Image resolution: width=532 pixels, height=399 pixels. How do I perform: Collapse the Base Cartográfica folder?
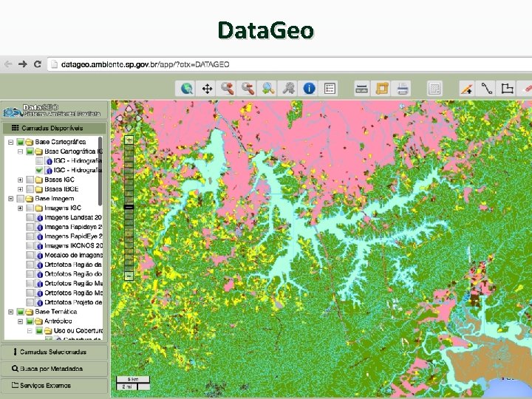[11, 142]
